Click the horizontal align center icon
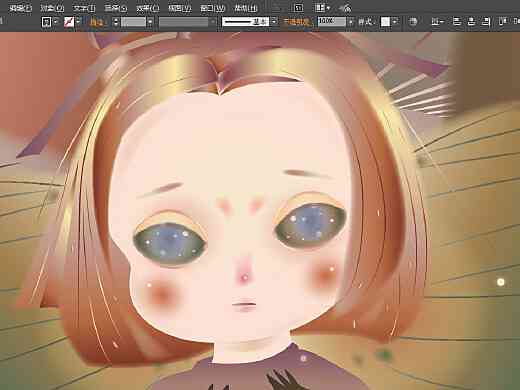The width and height of the screenshot is (520, 390). tap(471, 22)
